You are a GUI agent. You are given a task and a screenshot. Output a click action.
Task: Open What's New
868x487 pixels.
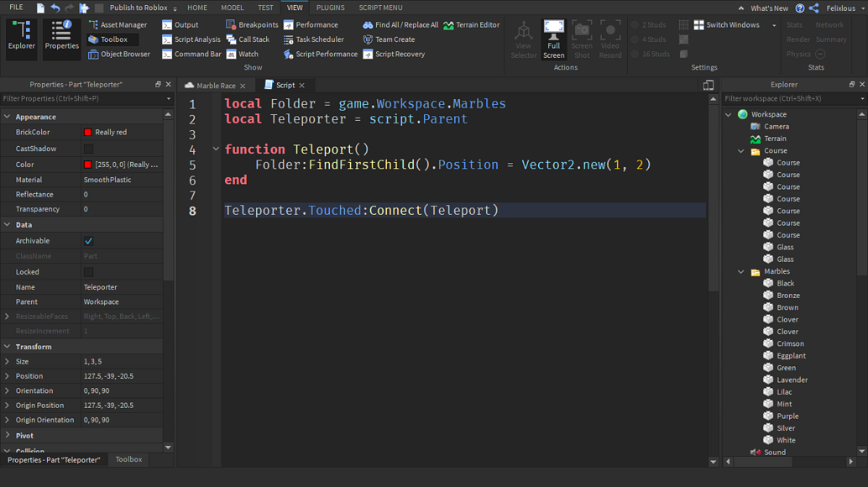[770, 7]
